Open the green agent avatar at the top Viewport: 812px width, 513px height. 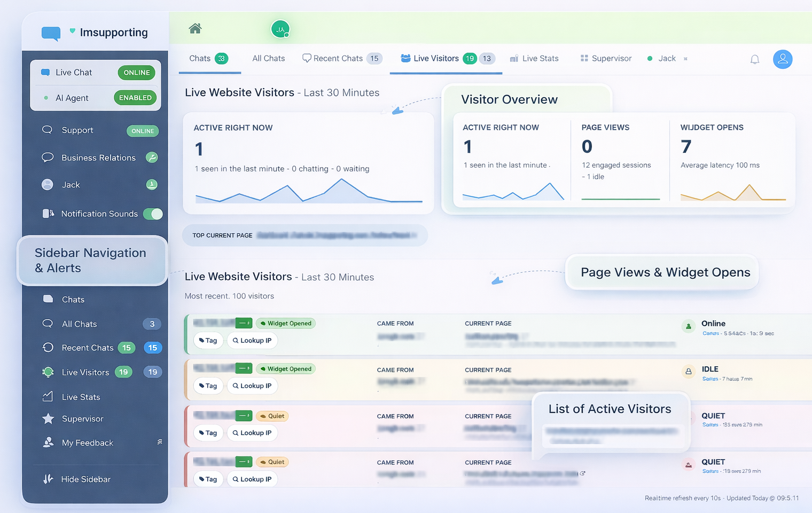tap(280, 29)
